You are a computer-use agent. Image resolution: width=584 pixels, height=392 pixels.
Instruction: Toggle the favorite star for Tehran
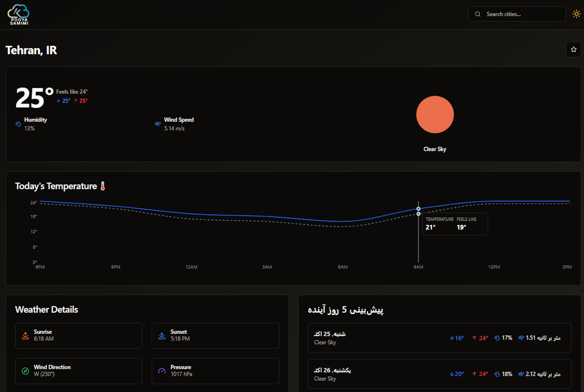(x=574, y=50)
